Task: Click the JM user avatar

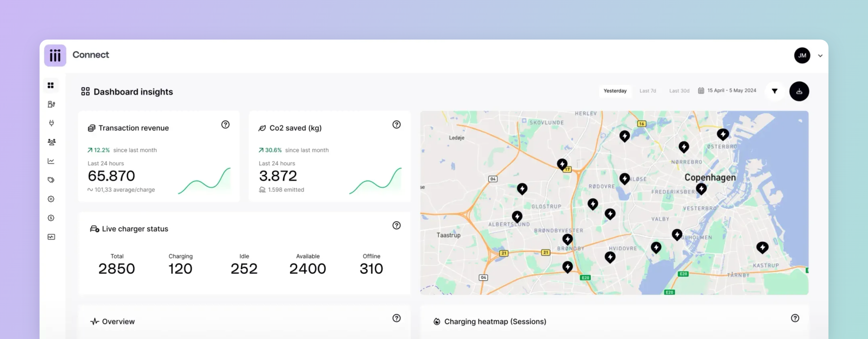Action: click(x=802, y=56)
